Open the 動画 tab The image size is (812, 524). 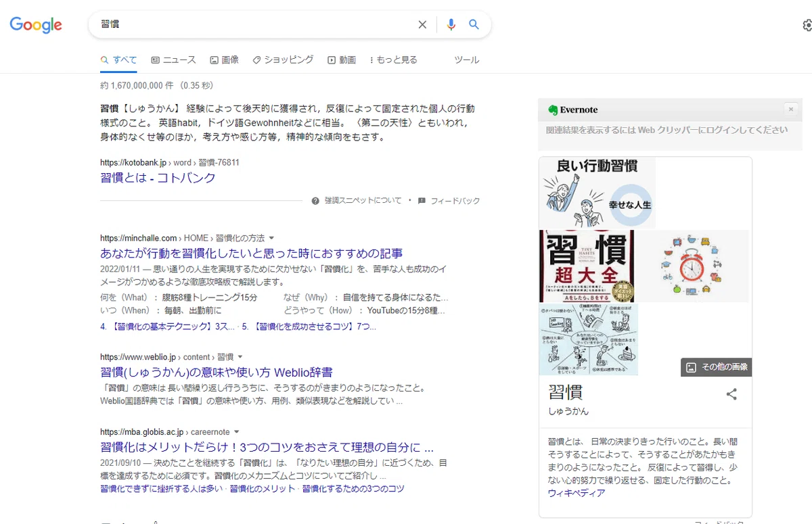click(x=342, y=59)
